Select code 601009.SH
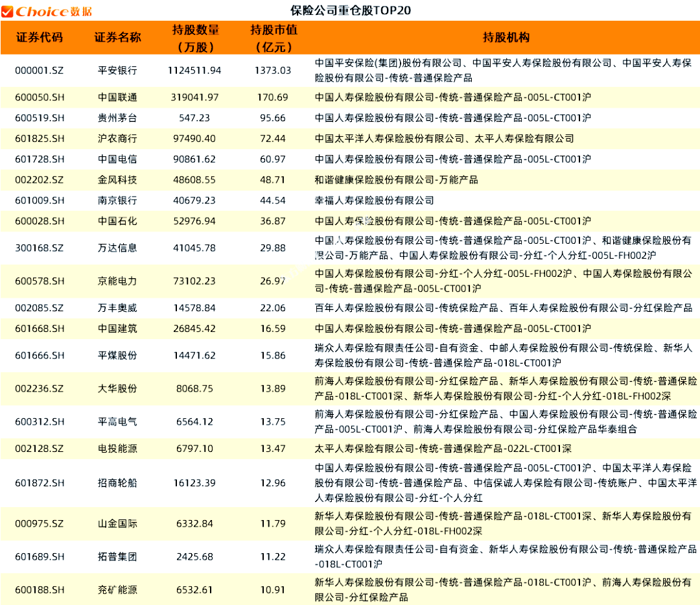700x605 pixels. (40, 200)
